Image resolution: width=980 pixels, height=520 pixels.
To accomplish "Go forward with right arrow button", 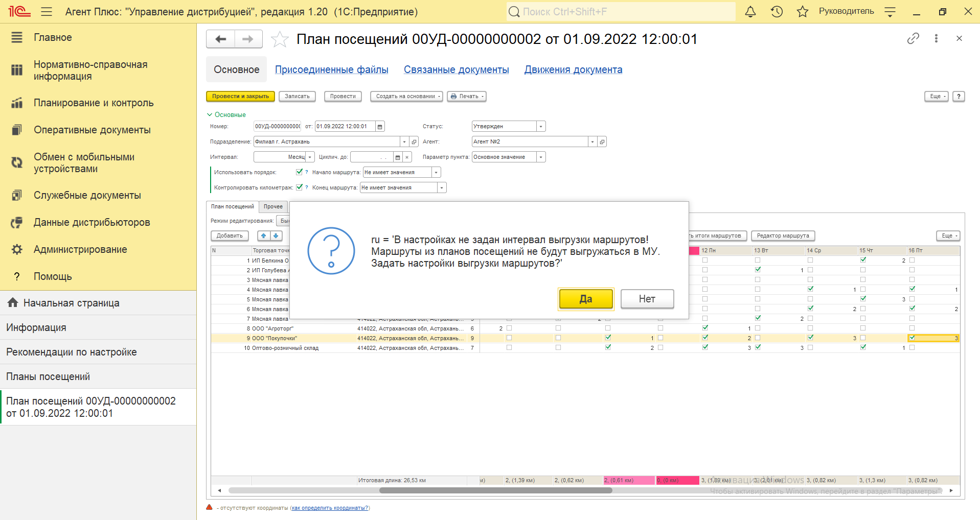I will point(248,39).
